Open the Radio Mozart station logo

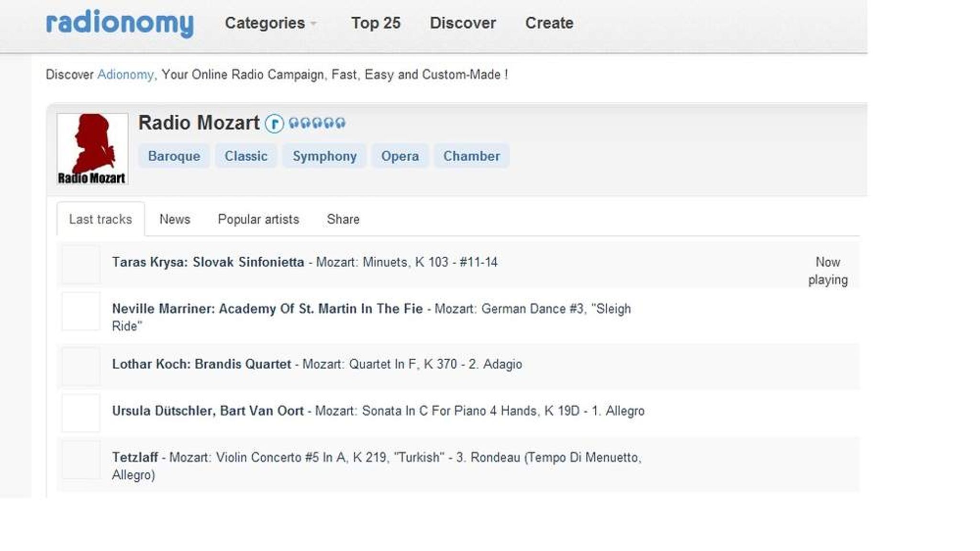[x=92, y=146]
